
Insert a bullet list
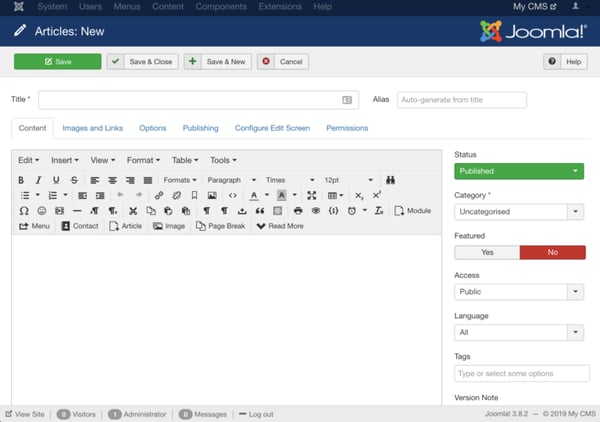pyautogui.click(x=25, y=196)
